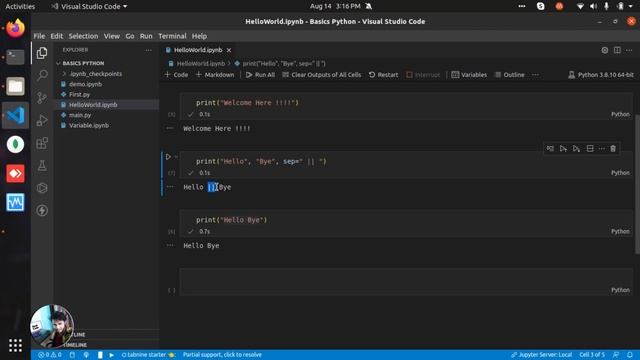Open the run dropdown arrow beside cell play button
This screenshot has height=360, width=640.
pos(176,157)
